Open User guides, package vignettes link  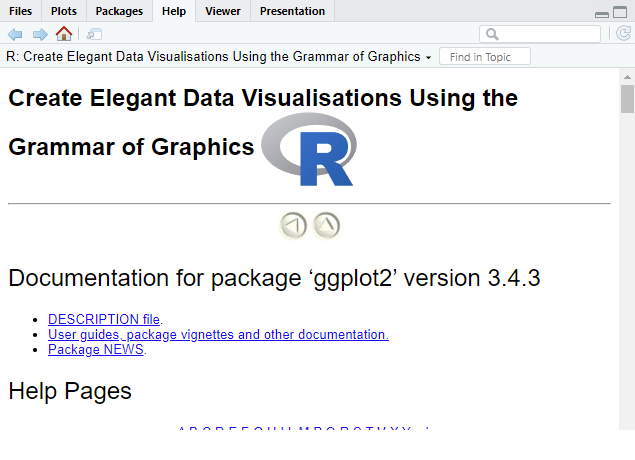click(x=218, y=334)
